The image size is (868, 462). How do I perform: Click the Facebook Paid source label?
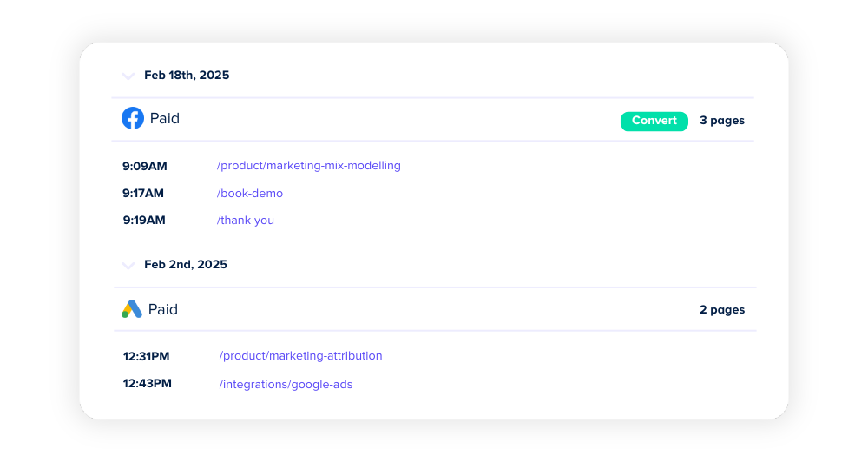[165, 119]
